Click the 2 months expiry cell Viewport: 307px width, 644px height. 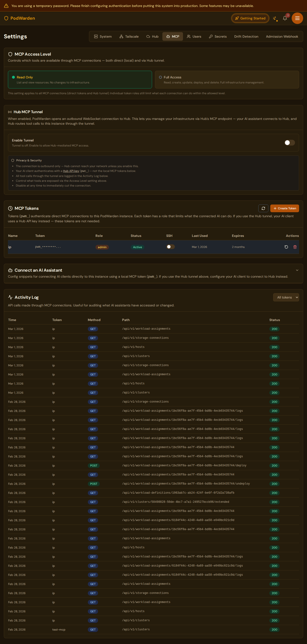click(238, 247)
